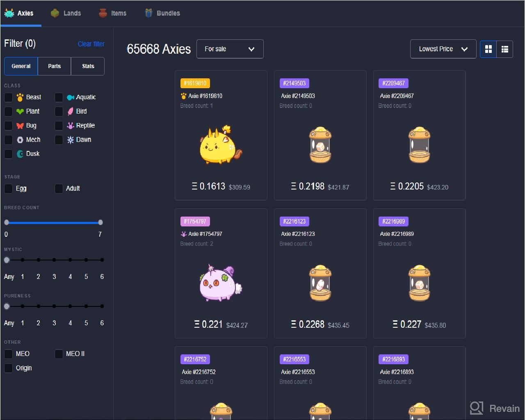Switch to list view layout
The image size is (525, 420).
coord(505,49)
